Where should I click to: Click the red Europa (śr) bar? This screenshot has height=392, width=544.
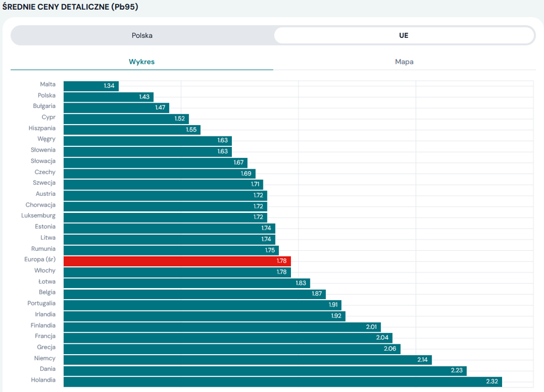coord(177,261)
